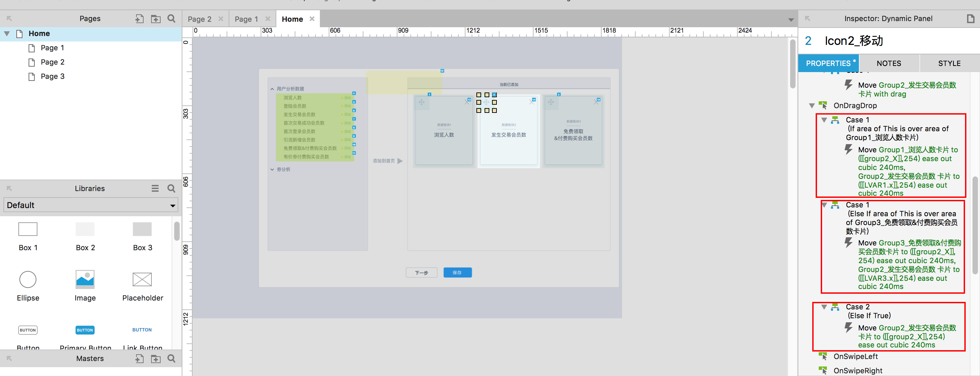
Task: Open the Libraries hamburger menu icon
Action: point(155,189)
